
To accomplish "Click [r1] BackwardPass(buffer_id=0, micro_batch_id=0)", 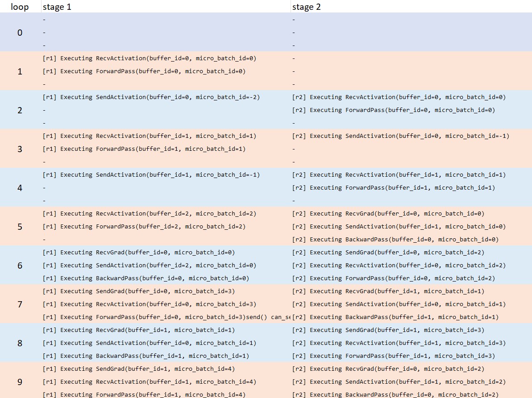I will tap(146, 278).
